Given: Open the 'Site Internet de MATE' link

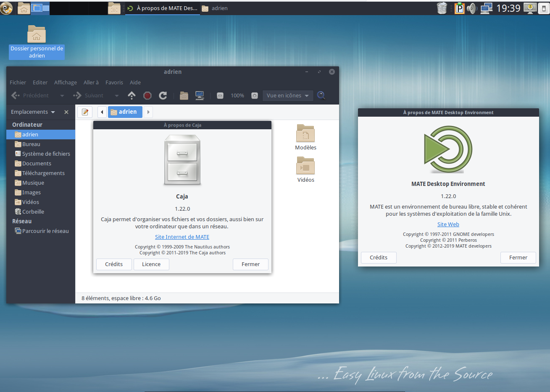Looking at the screenshot, I should (x=182, y=237).
